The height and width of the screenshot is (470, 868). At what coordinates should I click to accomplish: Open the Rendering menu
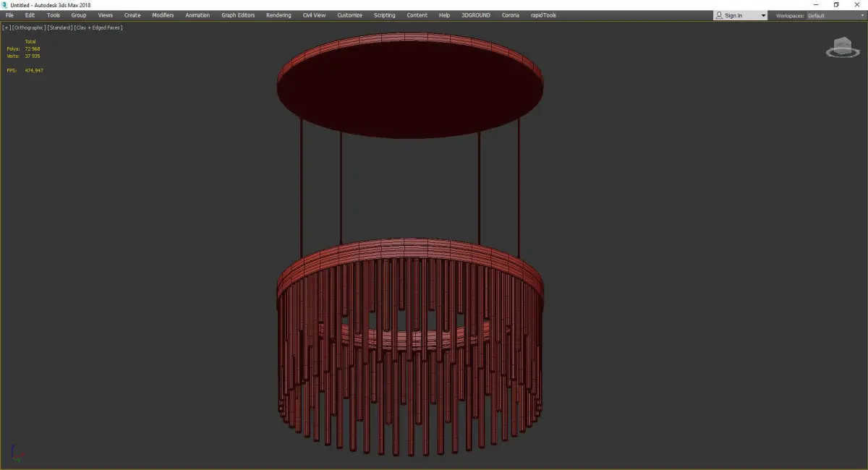click(x=278, y=15)
